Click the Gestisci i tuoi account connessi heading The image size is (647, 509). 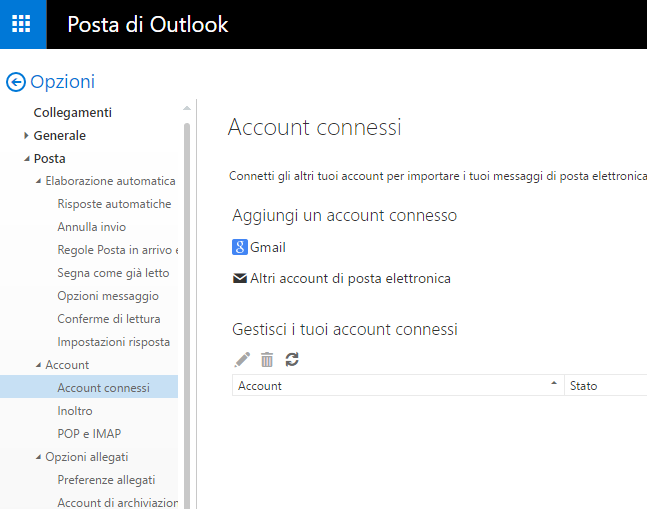345,330
